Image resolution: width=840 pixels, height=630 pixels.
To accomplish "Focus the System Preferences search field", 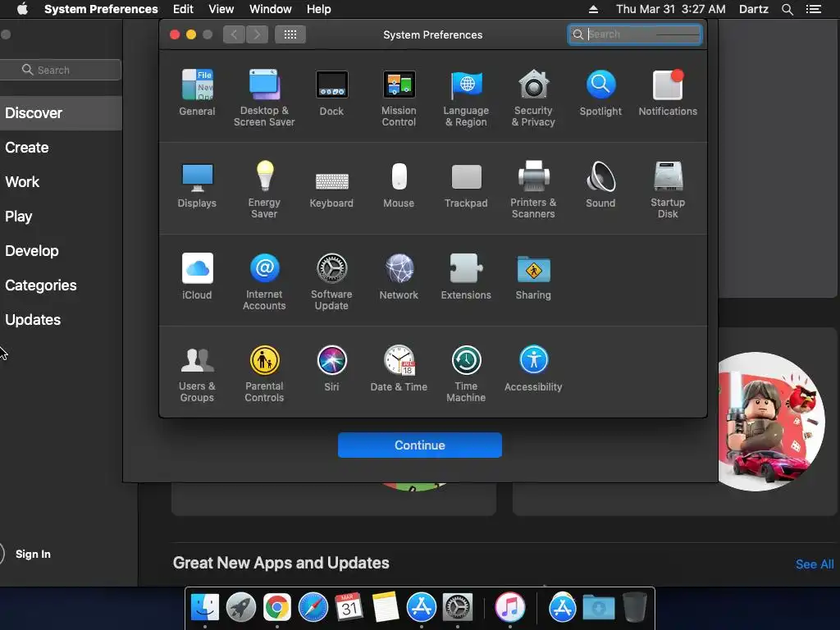I will click(635, 34).
